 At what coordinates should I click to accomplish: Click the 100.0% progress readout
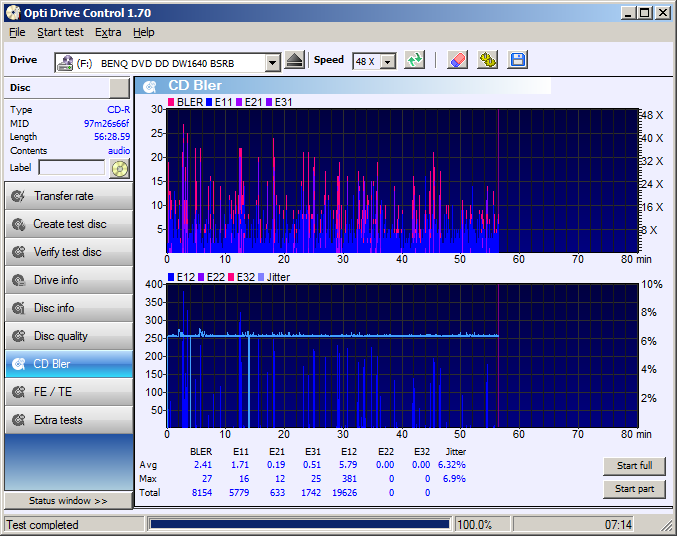coord(474,525)
